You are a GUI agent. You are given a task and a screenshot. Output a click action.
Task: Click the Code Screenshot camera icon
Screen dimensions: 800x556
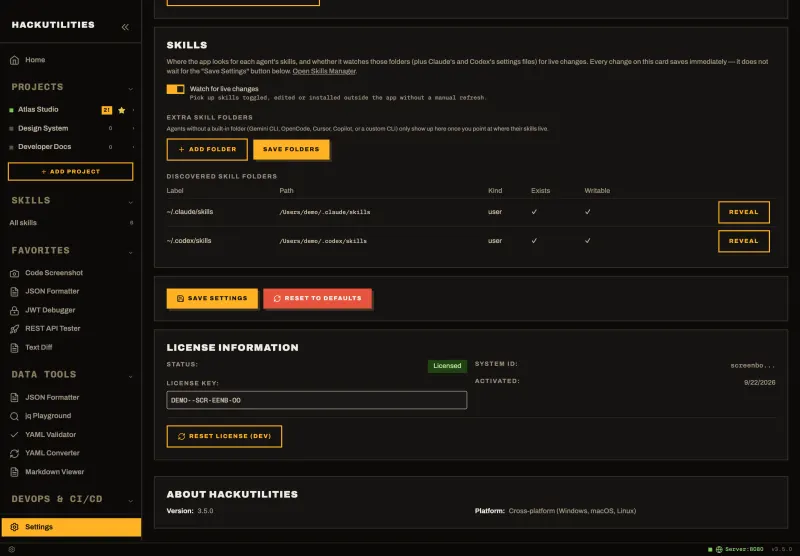pos(14,273)
